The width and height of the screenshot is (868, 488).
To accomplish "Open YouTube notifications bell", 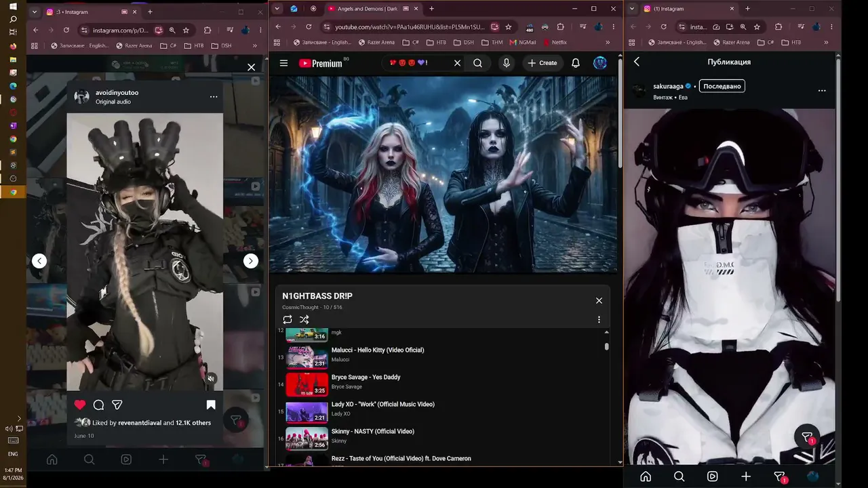I will (576, 63).
